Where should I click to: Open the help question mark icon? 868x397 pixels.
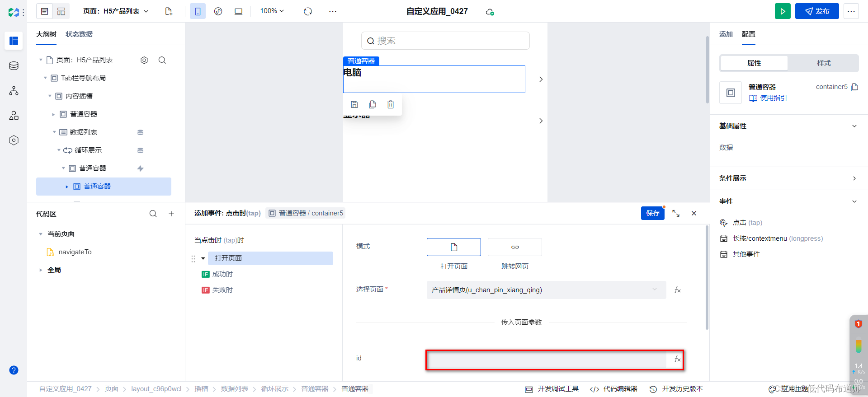pyautogui.click(x=14, y=370)
